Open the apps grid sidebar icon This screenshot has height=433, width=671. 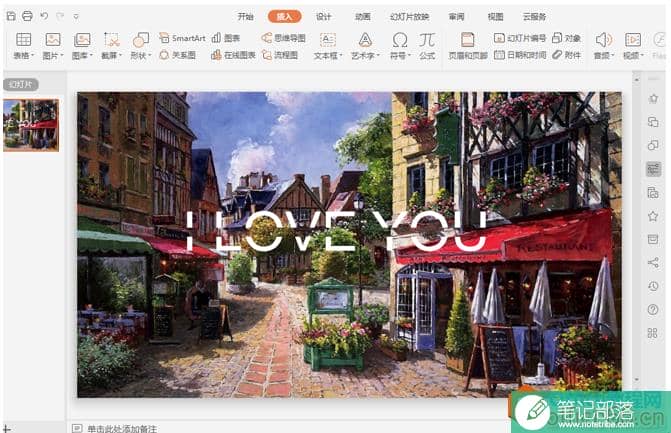[x=653, y=332]
